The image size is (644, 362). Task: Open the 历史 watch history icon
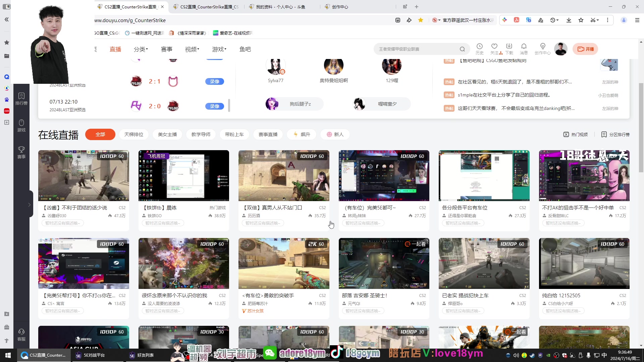point(480,49)
